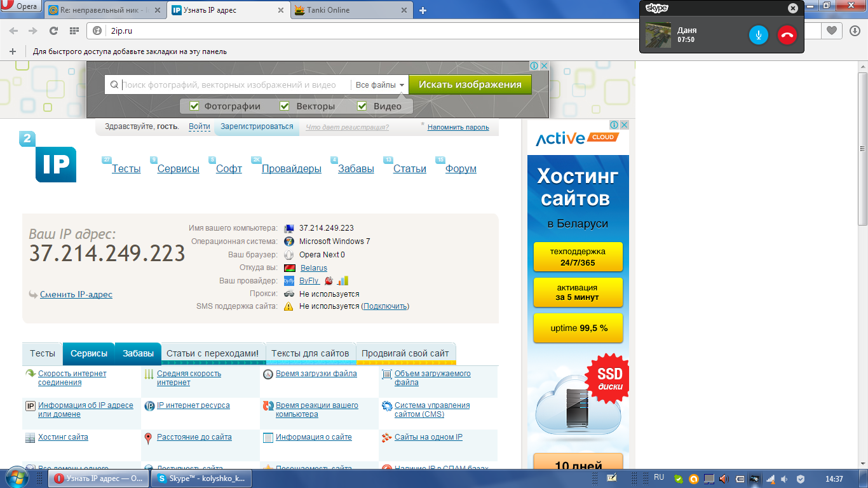Click the red speaker icon in tray

(x=724, y=478)
